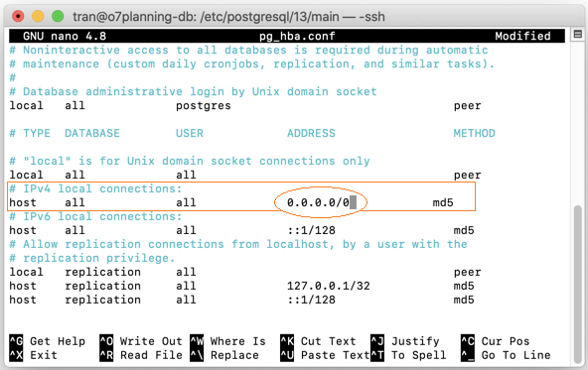Click postgres user in local line
588x370 pixels.
(204, 105)
